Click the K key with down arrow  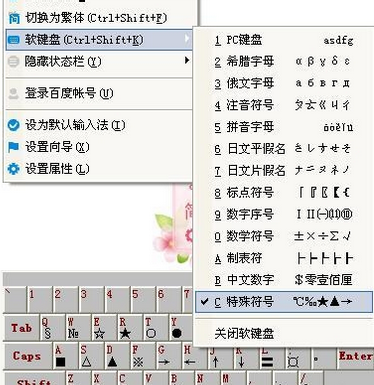(246, 358)
